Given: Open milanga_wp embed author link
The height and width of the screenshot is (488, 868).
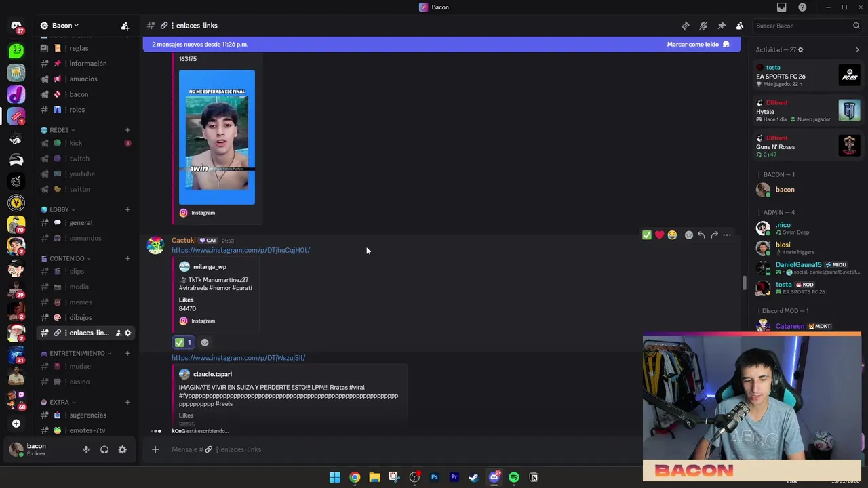Looking at the screenshot, I should tap(210, 267).
